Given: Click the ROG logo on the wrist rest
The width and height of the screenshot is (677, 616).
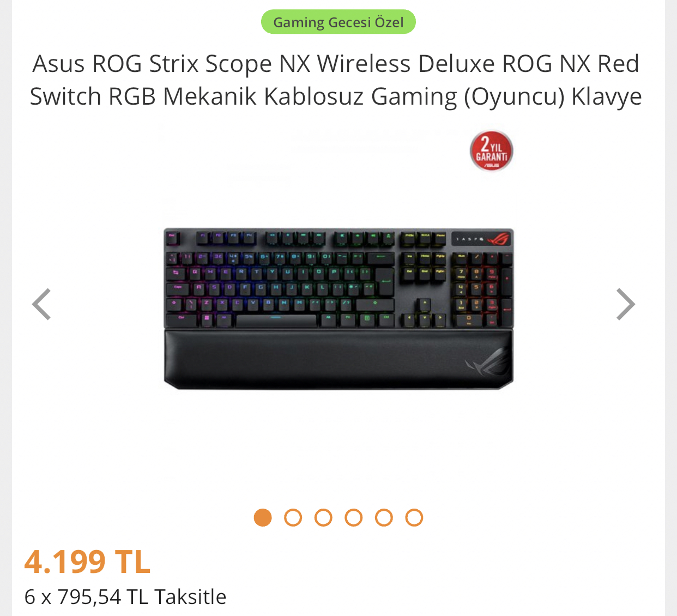Looking at the screenshot, I should point(486,360).
